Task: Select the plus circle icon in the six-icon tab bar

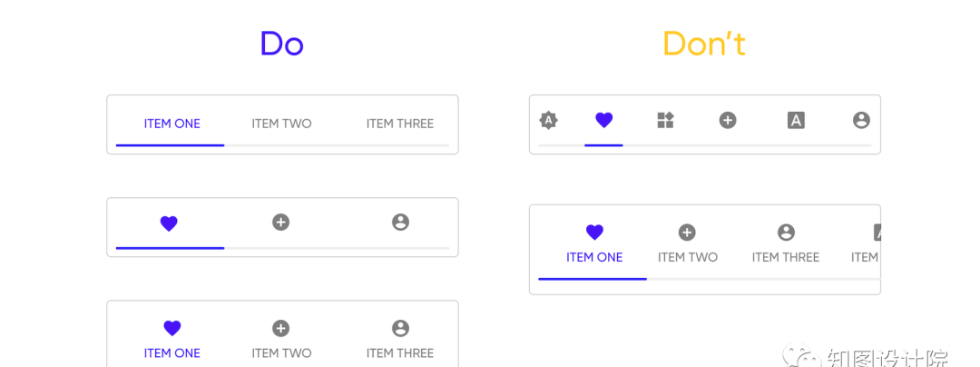Action: 728,120
